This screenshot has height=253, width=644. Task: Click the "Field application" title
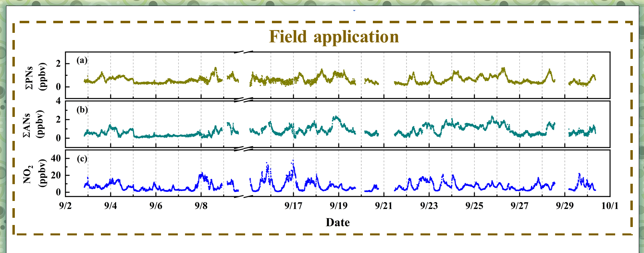click(334, 37)
